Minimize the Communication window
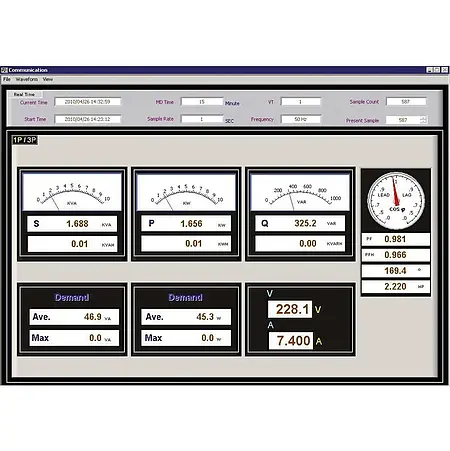Image resolution: width=450 pixels, height=451 pixels. (x=430, y=70)
